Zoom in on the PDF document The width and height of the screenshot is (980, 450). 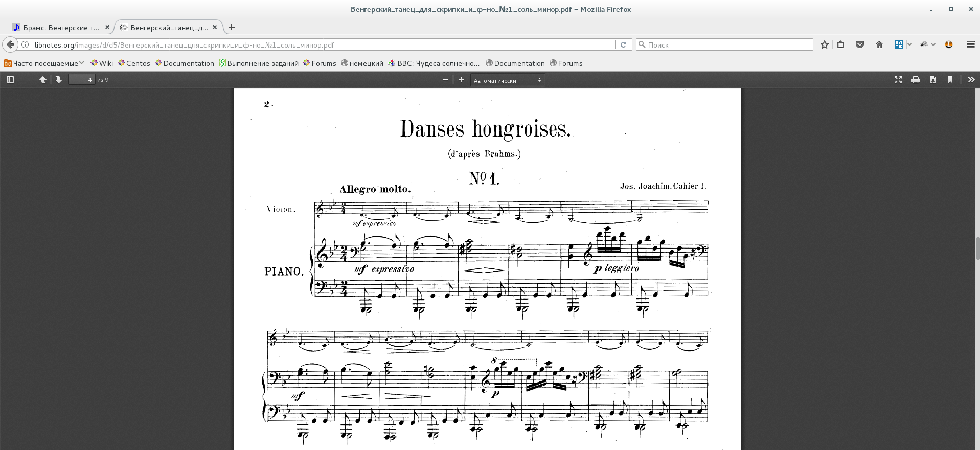pyautogui.click(x=461, y=80)
